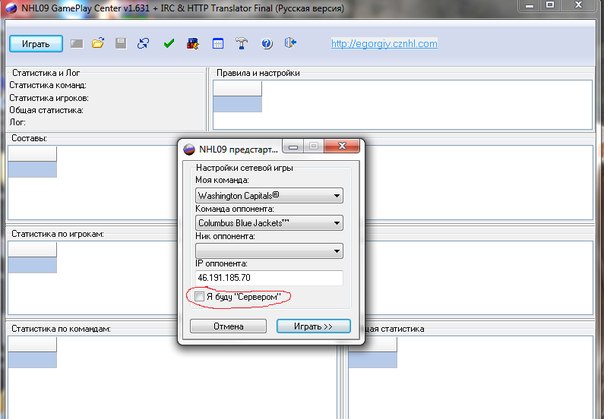Click the floppy disk save icon

(121, 43)
